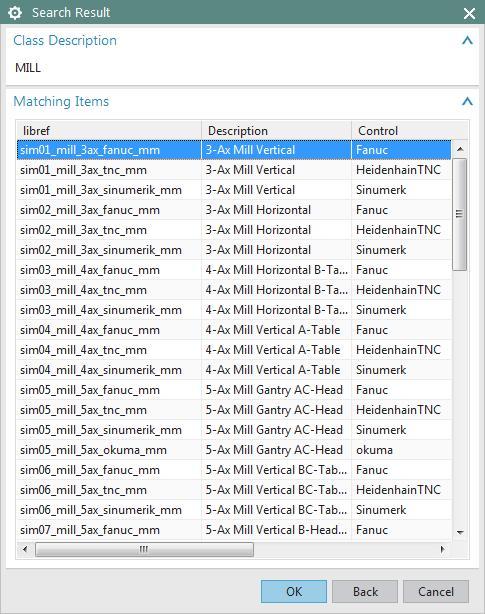Screen dimensions: 485x614
Task: Sort by the libref column header
Action: pos(108,130)
